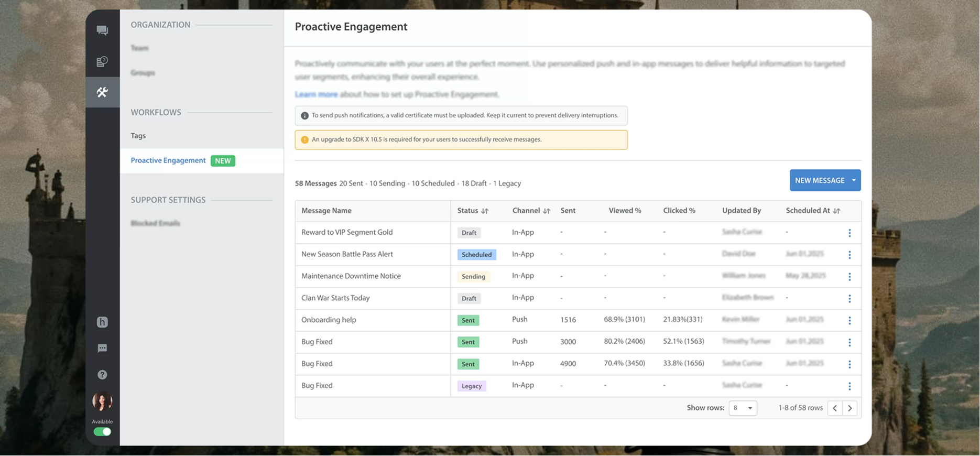Viewport: 980px width, 456px height.
Task: Open Groups under Organization
Action: (x=143, y=72)
